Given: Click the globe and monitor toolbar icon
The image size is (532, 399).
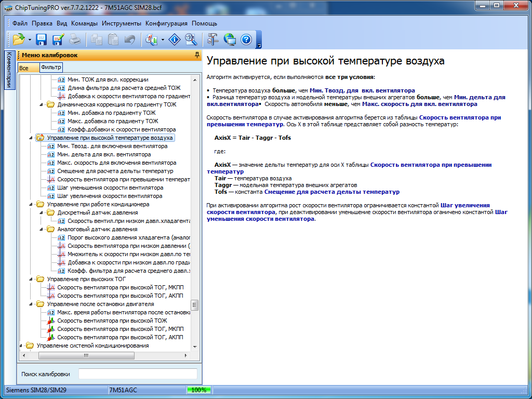Looking at the screenshot, I should pos(230,39).
